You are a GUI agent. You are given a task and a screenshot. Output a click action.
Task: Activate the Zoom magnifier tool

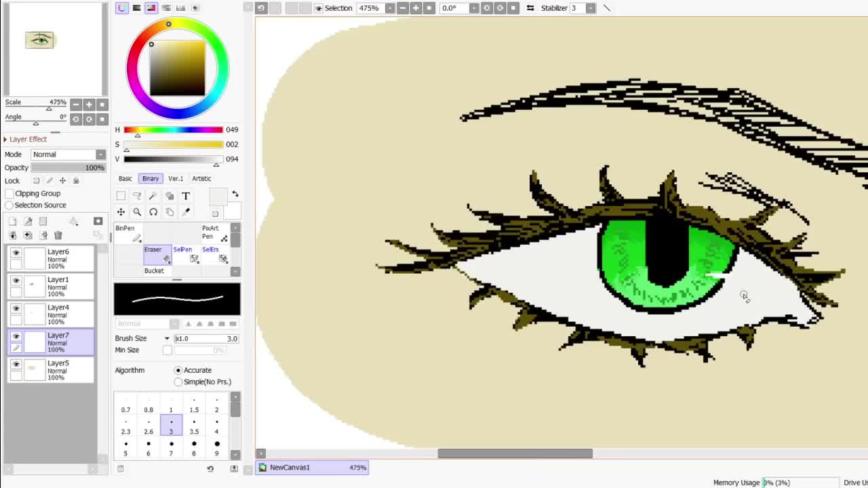point(137,212)
